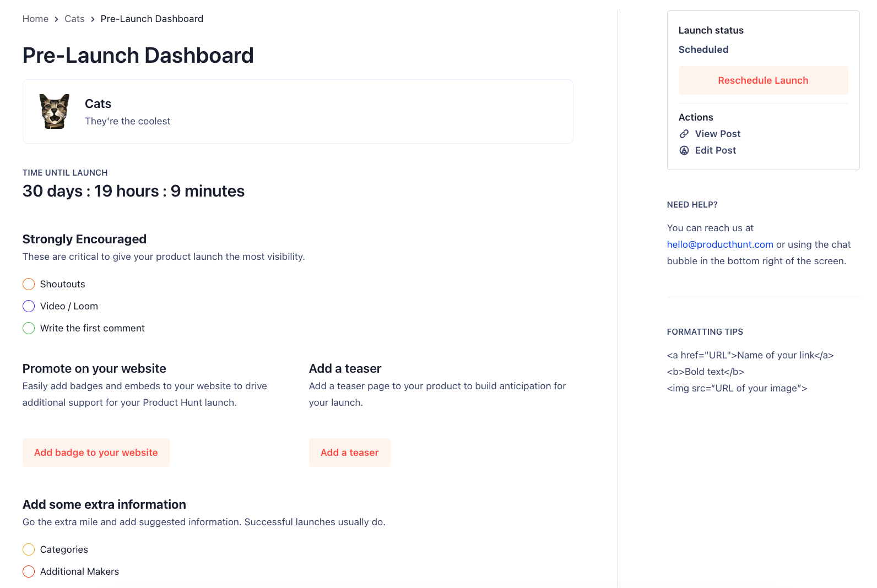Click the chevron after Cats breadcrumb
This screenshot has height=588, width=877.
point(93,19)
